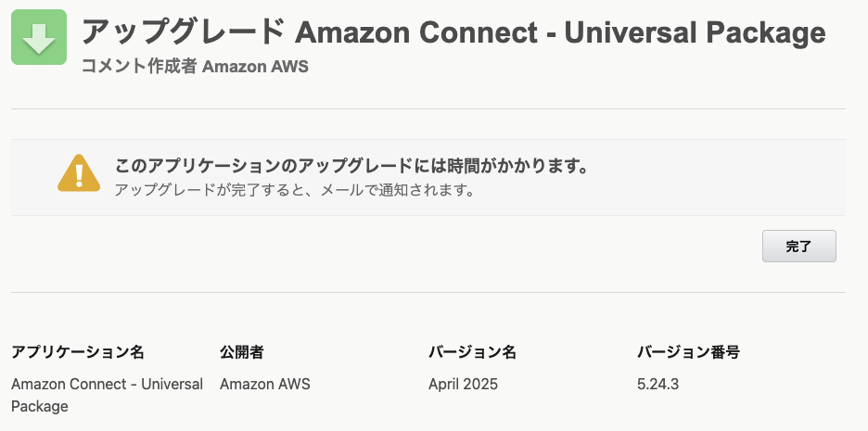Click the Universal Package words in page title
The width and height of the screenshot is (868, 431).
tap(695, 33)
